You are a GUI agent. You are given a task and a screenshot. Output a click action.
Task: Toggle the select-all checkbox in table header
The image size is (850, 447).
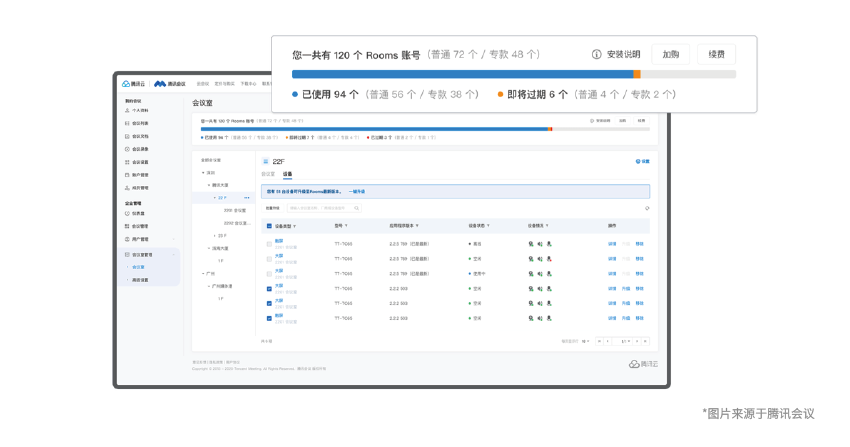[268, 226]
